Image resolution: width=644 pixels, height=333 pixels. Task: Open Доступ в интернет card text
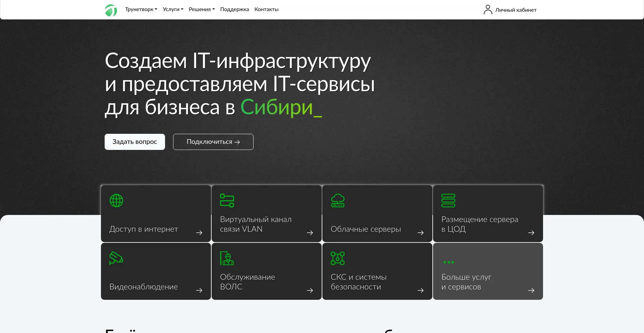[144, 229]
